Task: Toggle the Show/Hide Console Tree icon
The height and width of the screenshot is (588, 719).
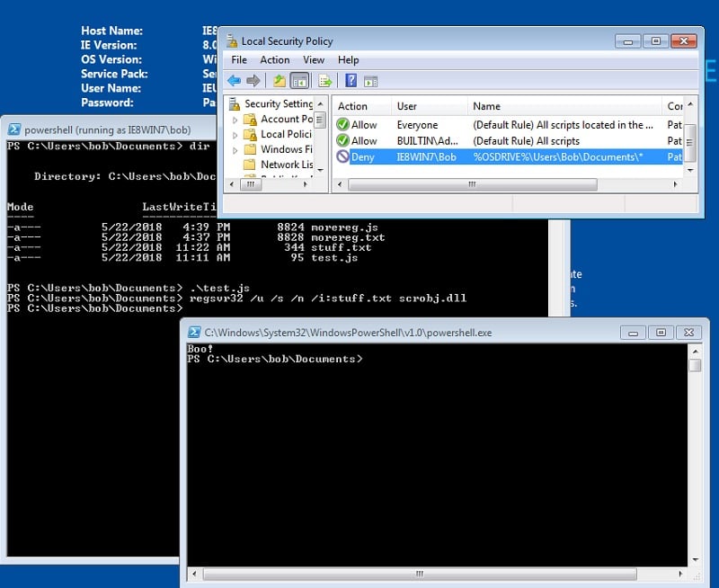Action: click(299, 81)
